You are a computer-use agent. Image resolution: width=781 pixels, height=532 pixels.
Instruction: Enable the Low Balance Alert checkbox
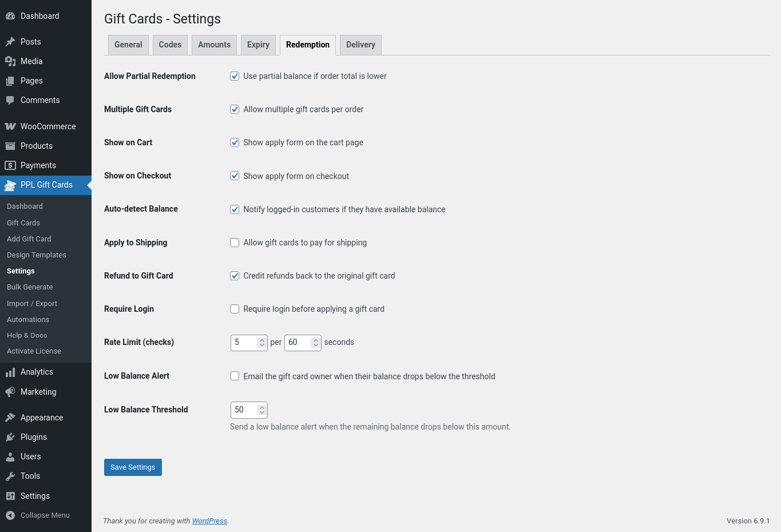[x=235, y=376]
